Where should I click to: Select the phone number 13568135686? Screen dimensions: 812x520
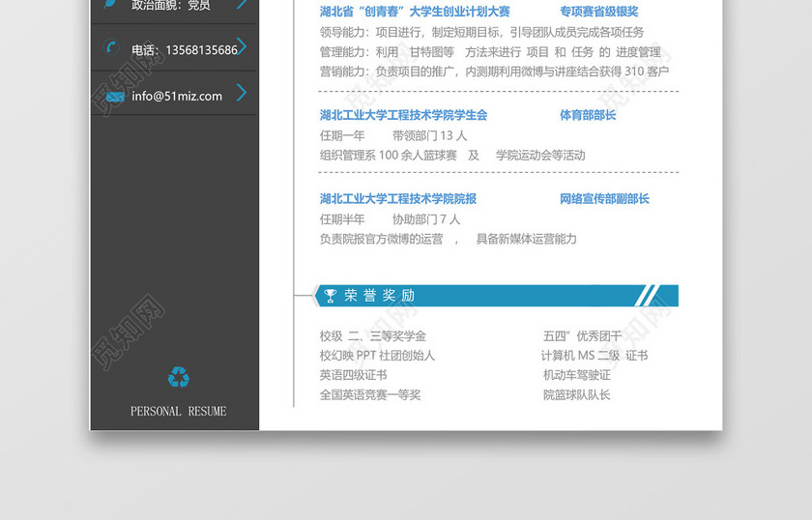point(201,50)
